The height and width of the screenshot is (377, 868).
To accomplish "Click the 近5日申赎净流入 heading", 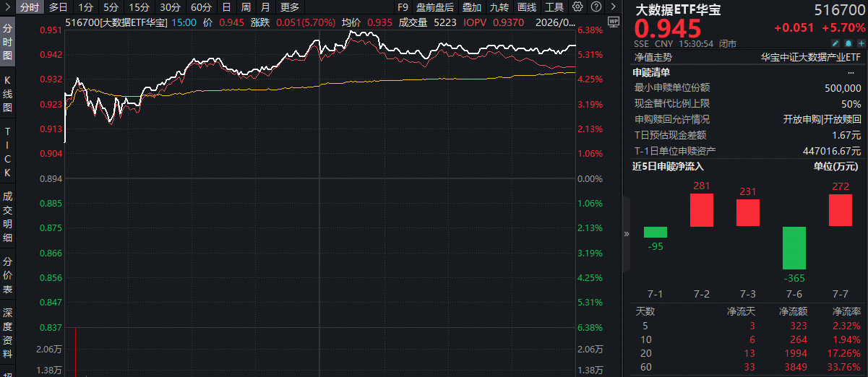I will coord(668,167).
